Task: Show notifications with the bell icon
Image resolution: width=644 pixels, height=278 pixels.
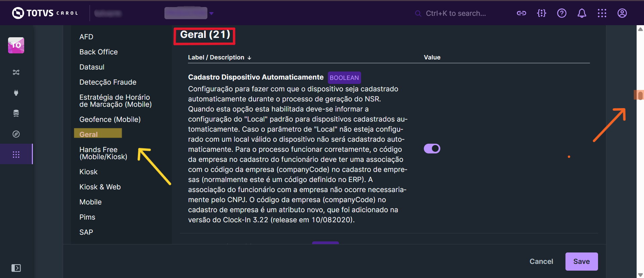Action: [582, 13]
